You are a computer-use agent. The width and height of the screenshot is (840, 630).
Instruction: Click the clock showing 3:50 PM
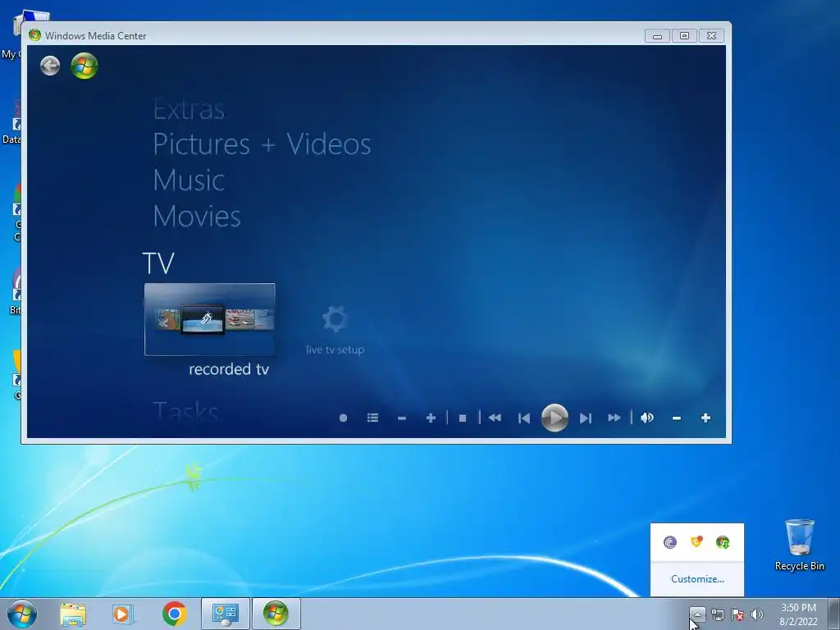click(x=798, y=614)
